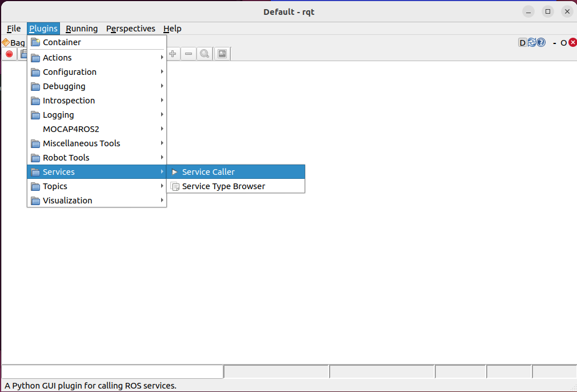The width and height of the screenshot is (577, 392).
Task: Toggle the thumbnails image icon
Action: (x=222, y=54)
